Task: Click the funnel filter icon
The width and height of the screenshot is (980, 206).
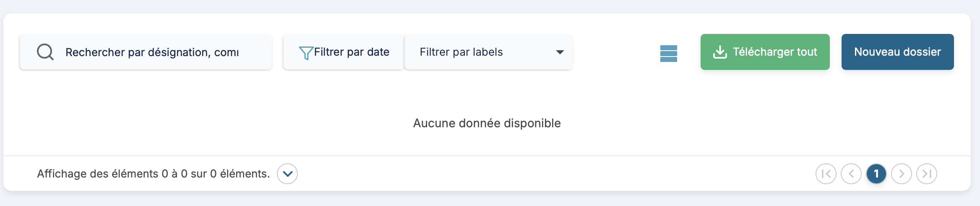Action: tap(306, 53)
